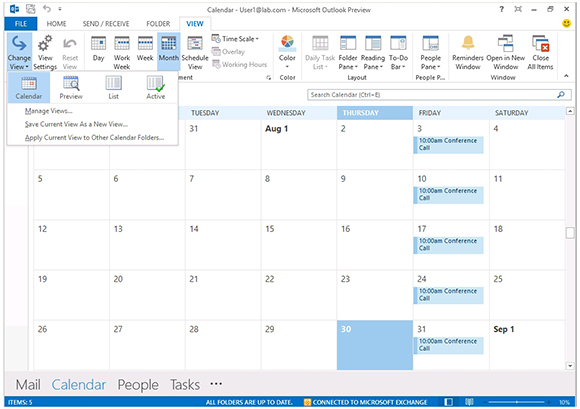The width and height of the screenshot is (580, 409).
Task: Select the Sep 1 day cell
Action: coord(527,345)
